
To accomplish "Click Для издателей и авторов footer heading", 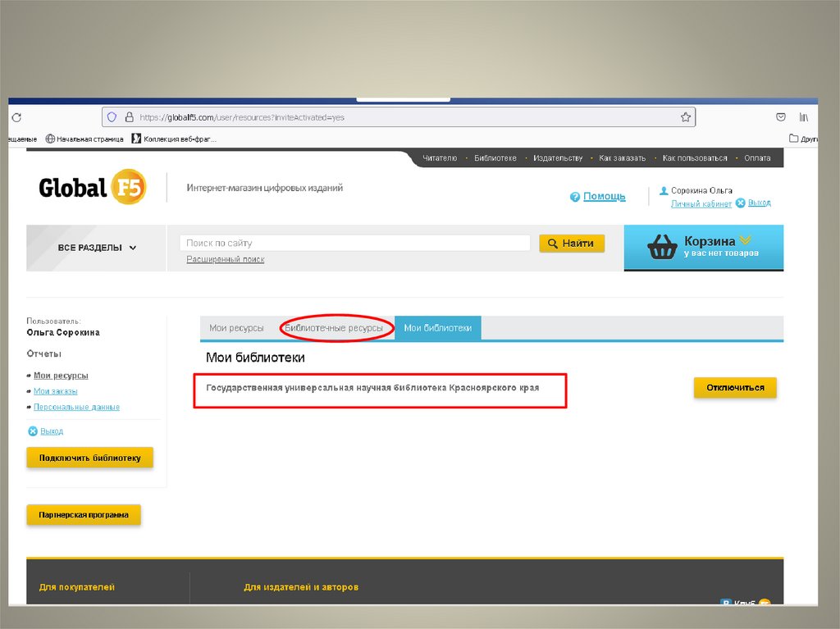I will point(301,586).
